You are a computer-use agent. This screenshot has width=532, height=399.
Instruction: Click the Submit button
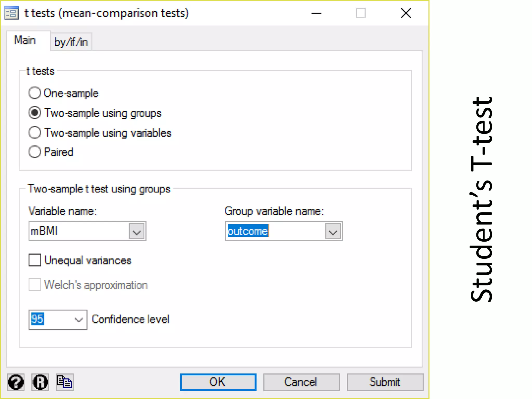[385, 382]
